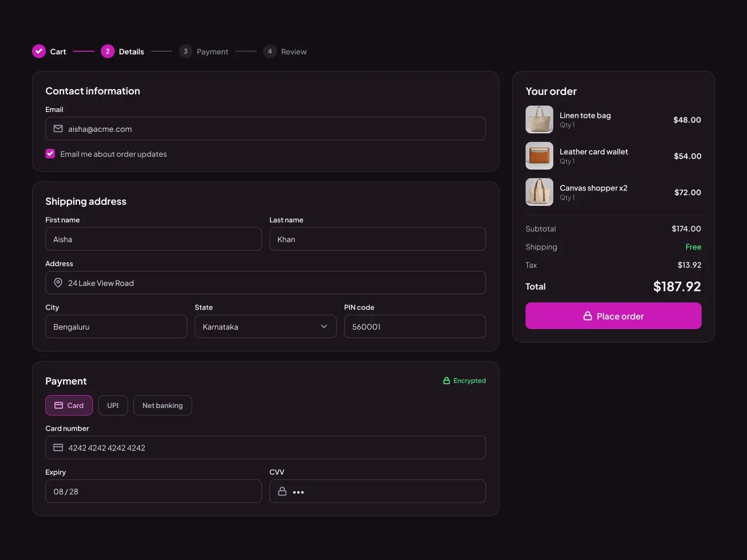Go to the Cart step label

[58, 52]
